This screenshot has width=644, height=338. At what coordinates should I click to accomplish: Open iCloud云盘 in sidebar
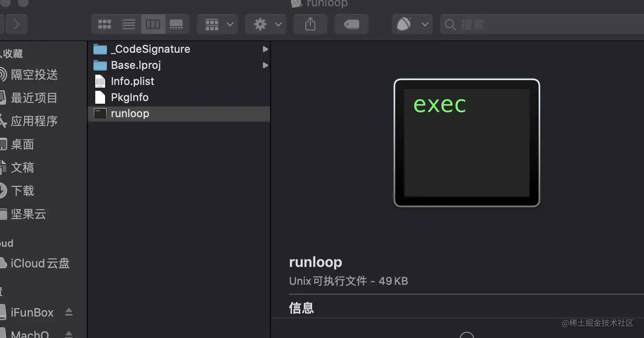click(35, 263)
